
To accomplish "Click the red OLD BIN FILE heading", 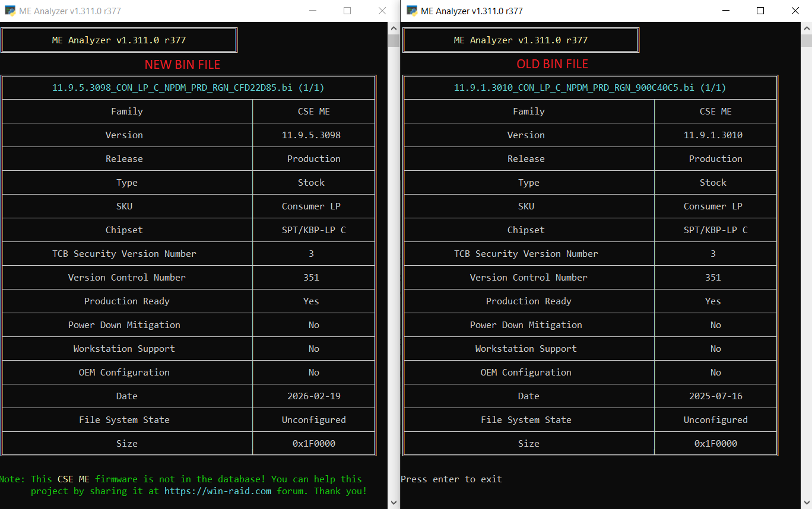I will (x=553, y=64).
